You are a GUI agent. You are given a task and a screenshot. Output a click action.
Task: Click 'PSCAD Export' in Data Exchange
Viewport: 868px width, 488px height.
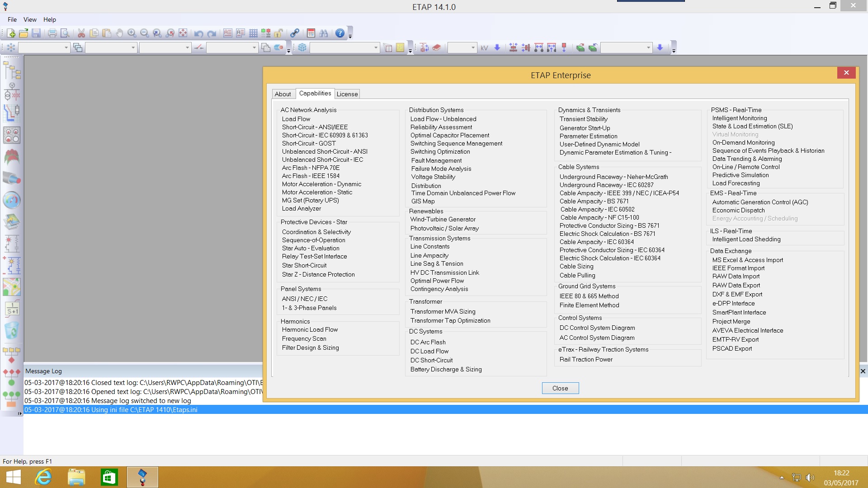(732, 348)
